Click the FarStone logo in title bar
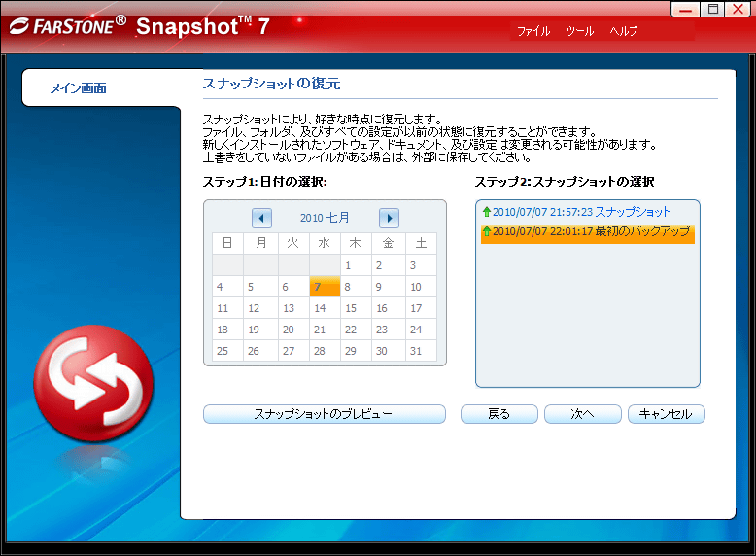The height and width of the screenshot is (556, 756). click(67, 26)
